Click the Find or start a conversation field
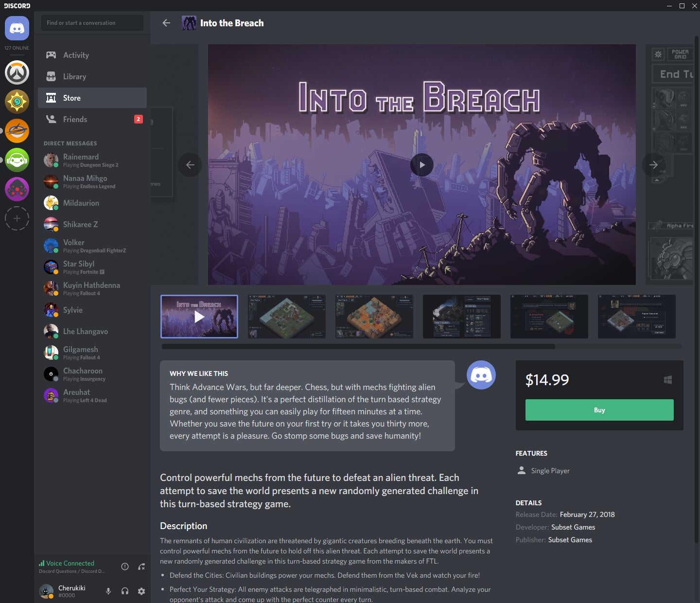This screenshot has height=603, width=700. click(x=92, y=23)
